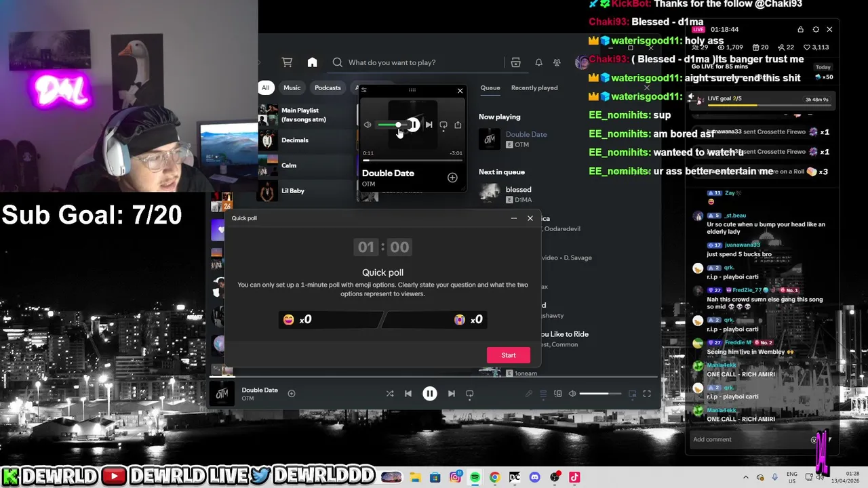868x488 pixels.
Task: Close the Quick poll dialog
Action: click(x=530, y=218)
